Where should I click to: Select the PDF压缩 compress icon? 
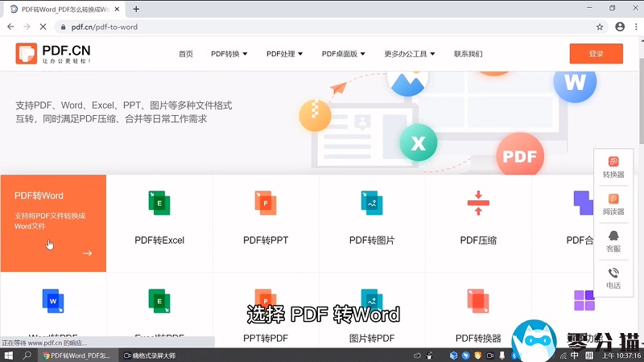point(478,203)
